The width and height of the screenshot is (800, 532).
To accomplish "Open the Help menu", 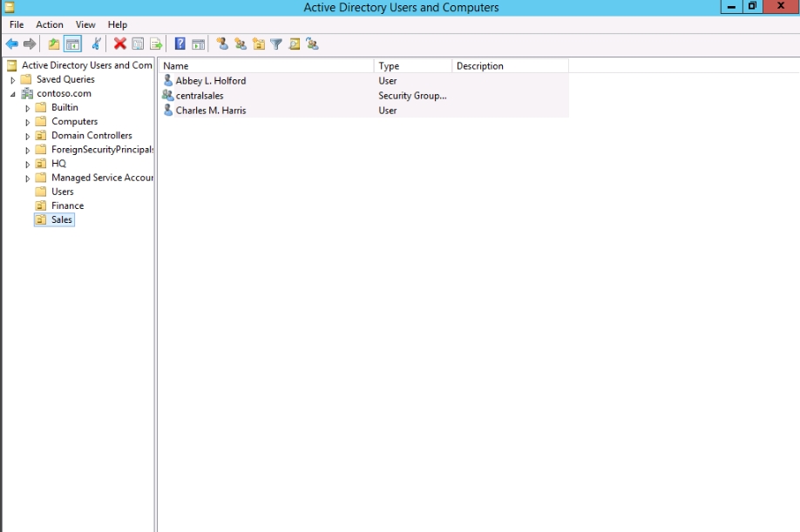I will click(118, 24).
